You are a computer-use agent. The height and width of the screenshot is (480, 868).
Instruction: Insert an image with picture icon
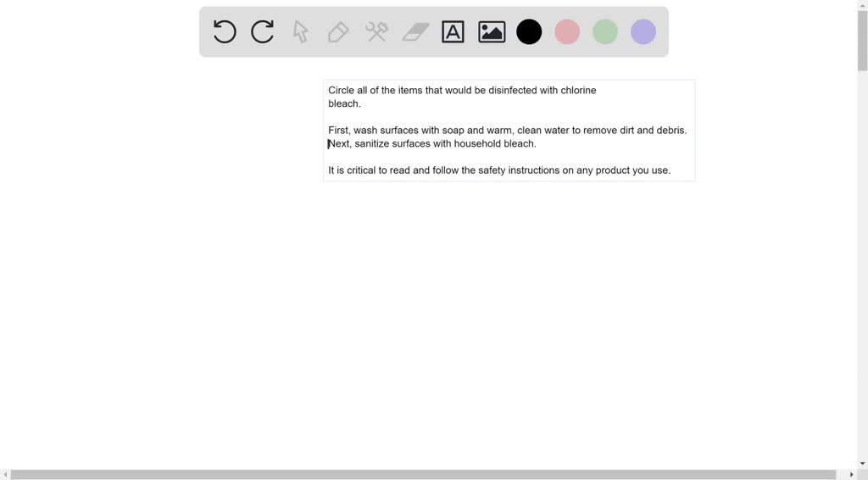pos(492,31)
